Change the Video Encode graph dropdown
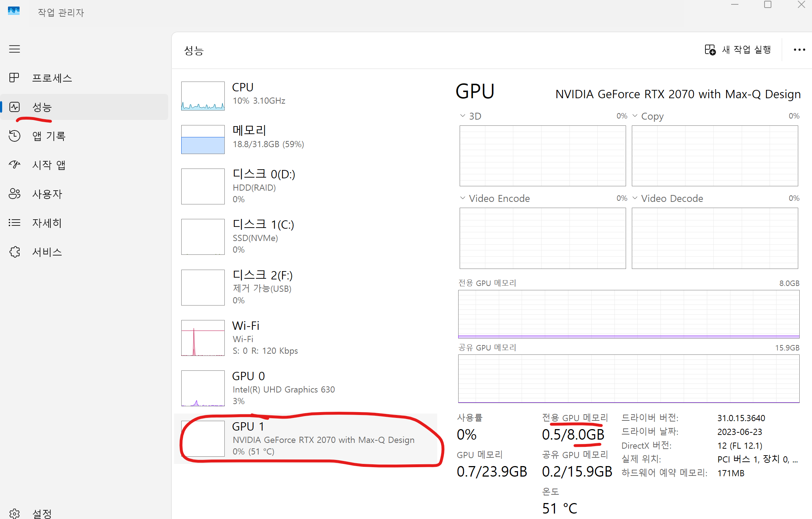 point(463,198)
